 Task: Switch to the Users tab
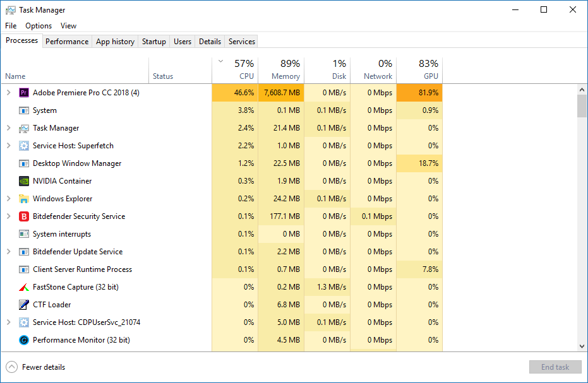[x=183, y=41]
